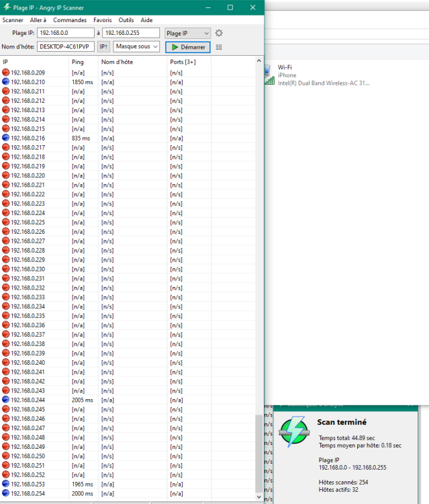The image size is (429, 504).
Task: Click the red dead icon for 192.168.0.220
Action: [5, 175]
